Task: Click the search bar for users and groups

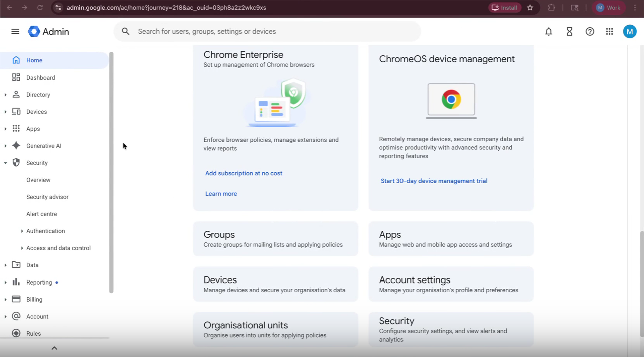Action: click(x=267, y=31)
